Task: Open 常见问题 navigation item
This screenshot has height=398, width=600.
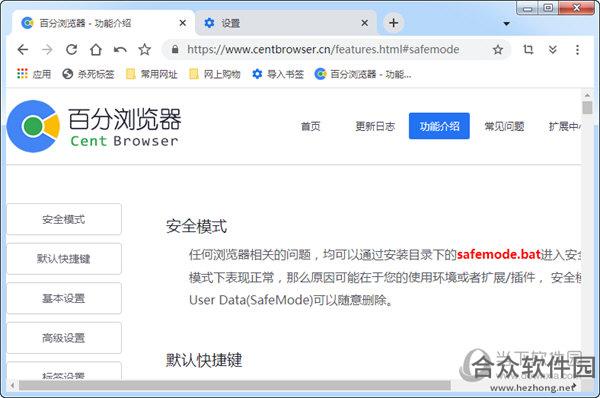Action: tap(504, 126)
